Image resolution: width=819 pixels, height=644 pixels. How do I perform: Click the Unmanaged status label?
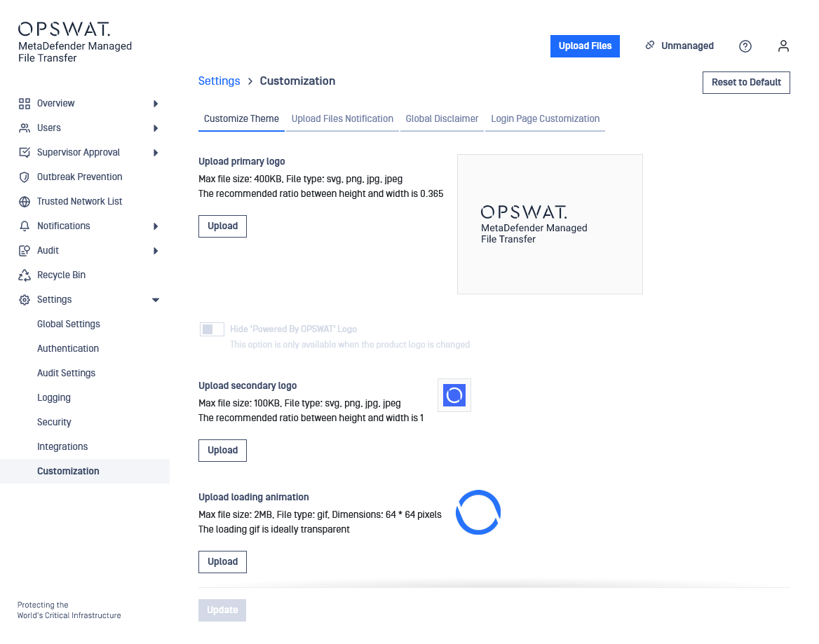click(x=687, y=46)
